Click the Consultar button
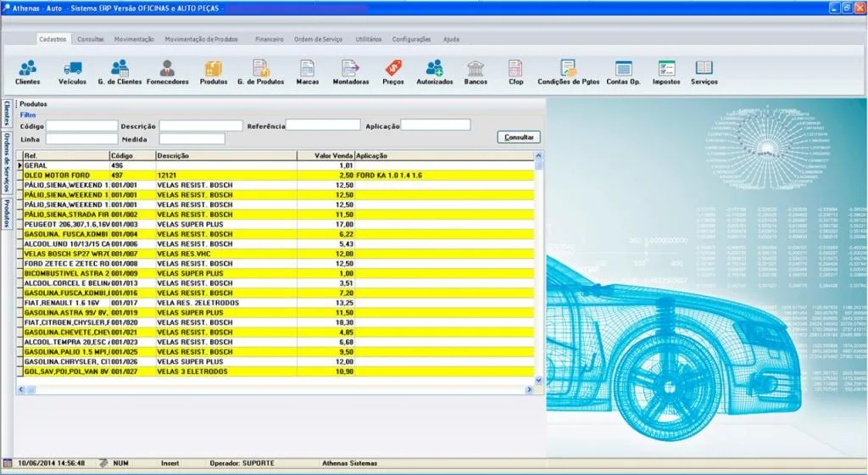 pos(519,137)
